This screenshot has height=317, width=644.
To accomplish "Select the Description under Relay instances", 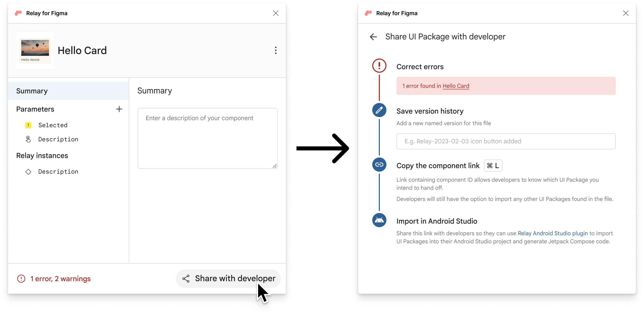I will [58, 171].
